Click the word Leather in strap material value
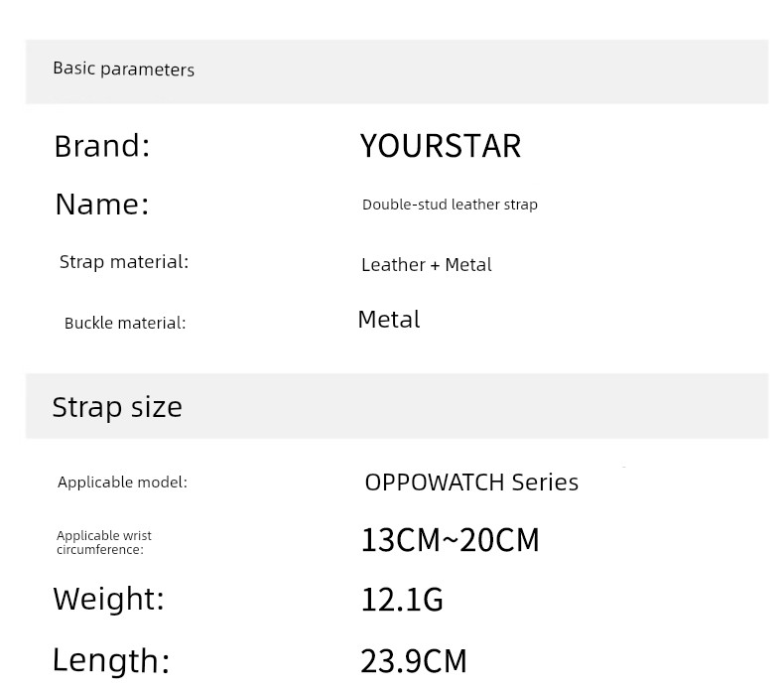 tap(393, 265)
